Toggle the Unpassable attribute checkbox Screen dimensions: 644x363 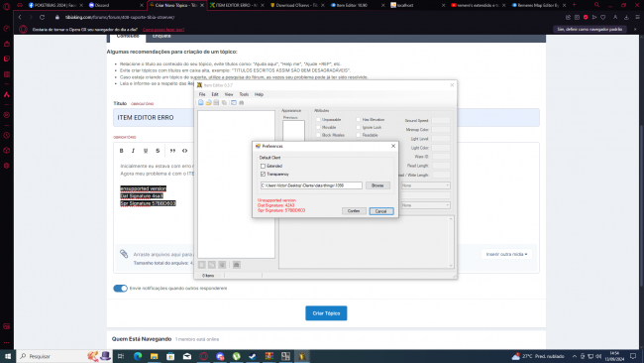(x=318, y=120)
